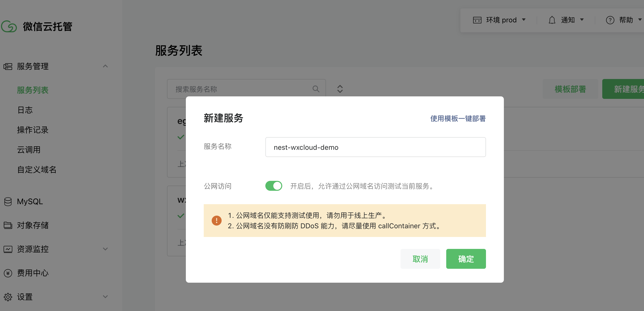Click the search magnifier icon
The height and width of the screenshot is (311, 644).
[316, 89]
